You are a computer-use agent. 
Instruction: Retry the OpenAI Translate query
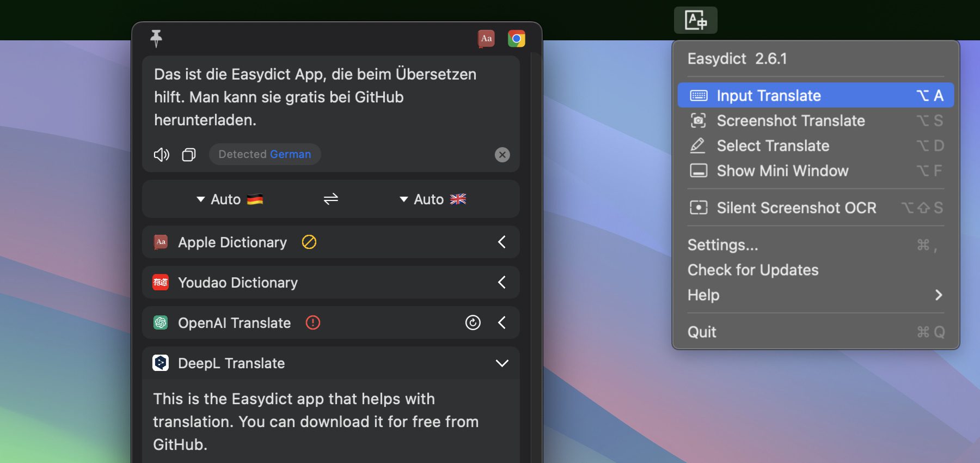point(473,322)
